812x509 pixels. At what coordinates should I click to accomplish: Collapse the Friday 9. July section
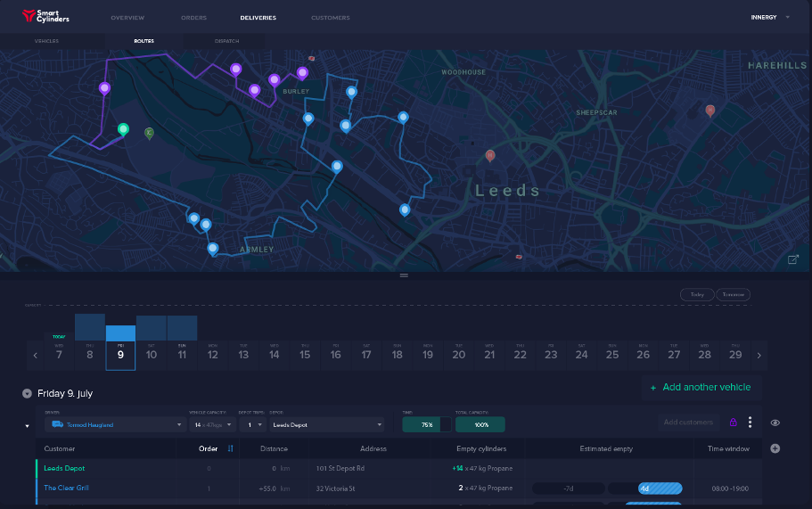pyautogui.click(x=27, y=393)
